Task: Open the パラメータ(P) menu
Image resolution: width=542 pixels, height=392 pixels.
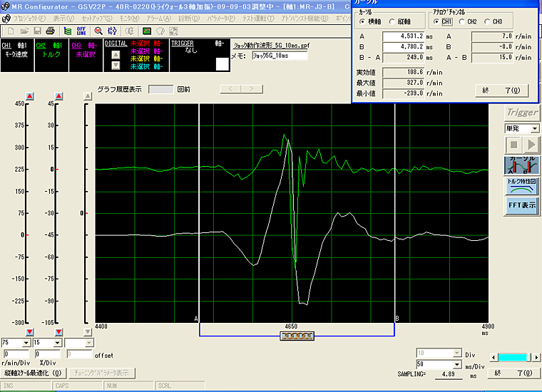Action: pyautogui.click(x=221, y=19)
